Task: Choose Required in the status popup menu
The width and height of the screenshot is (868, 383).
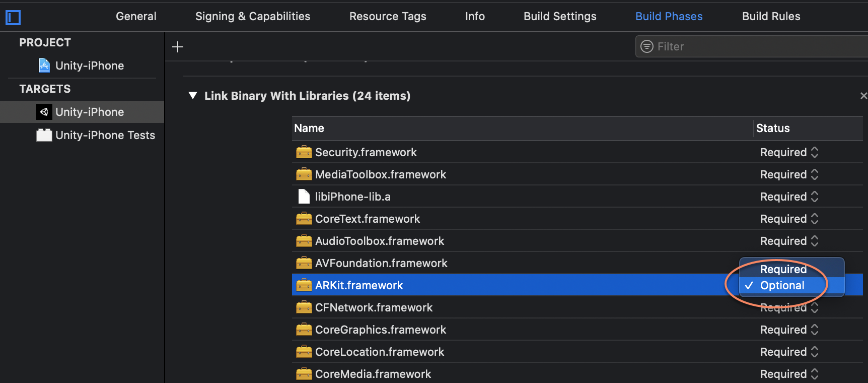Action: [x=791, y=269]
